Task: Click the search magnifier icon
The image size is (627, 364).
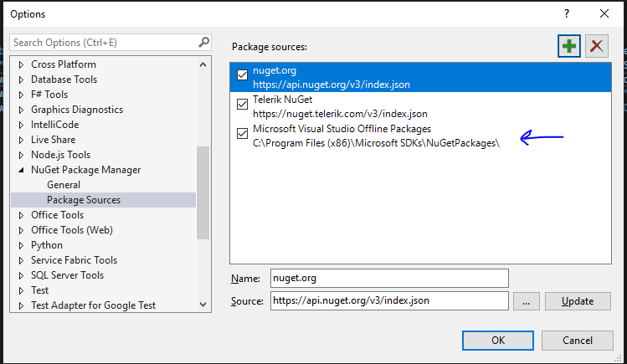Action: [204, 42]
